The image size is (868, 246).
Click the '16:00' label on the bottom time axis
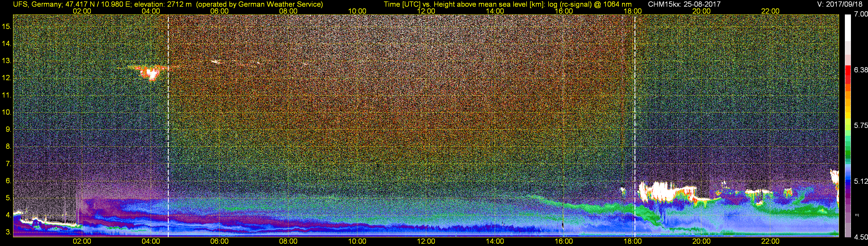tap(564, 241)
